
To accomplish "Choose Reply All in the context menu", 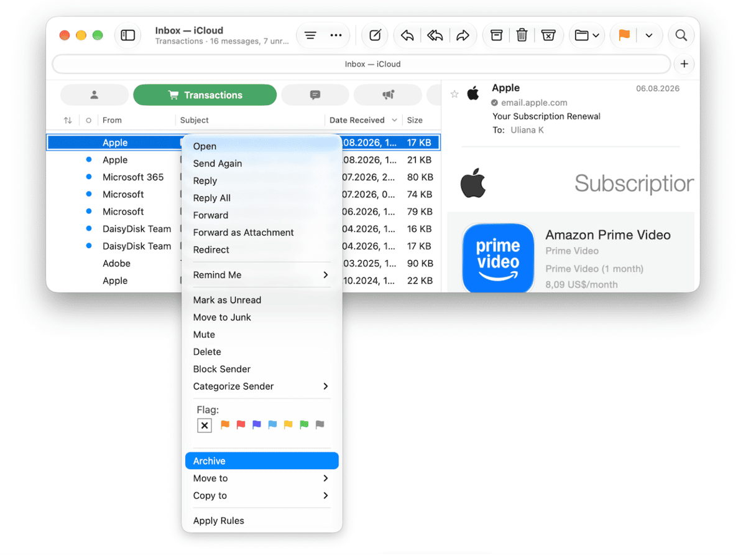I will point(262,198).
